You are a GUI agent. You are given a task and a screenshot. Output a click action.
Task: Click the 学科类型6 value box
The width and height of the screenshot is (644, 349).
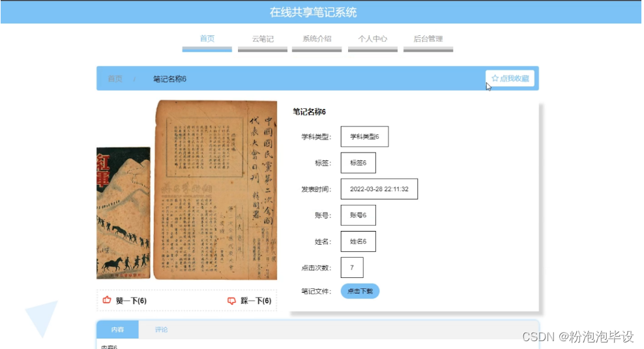[364, 136]
